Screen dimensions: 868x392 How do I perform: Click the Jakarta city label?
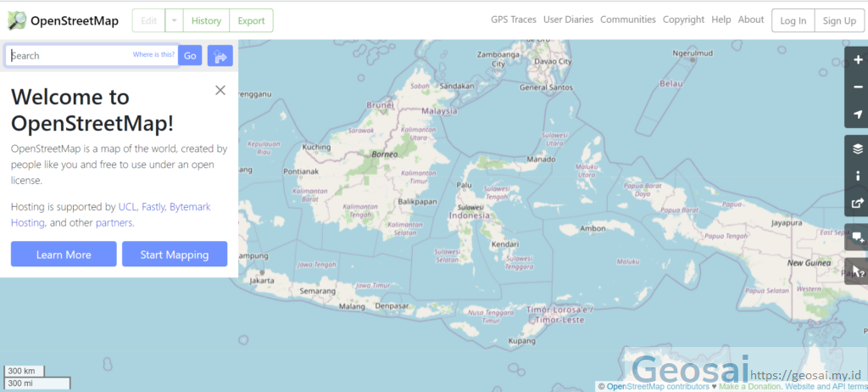(262, 281)
